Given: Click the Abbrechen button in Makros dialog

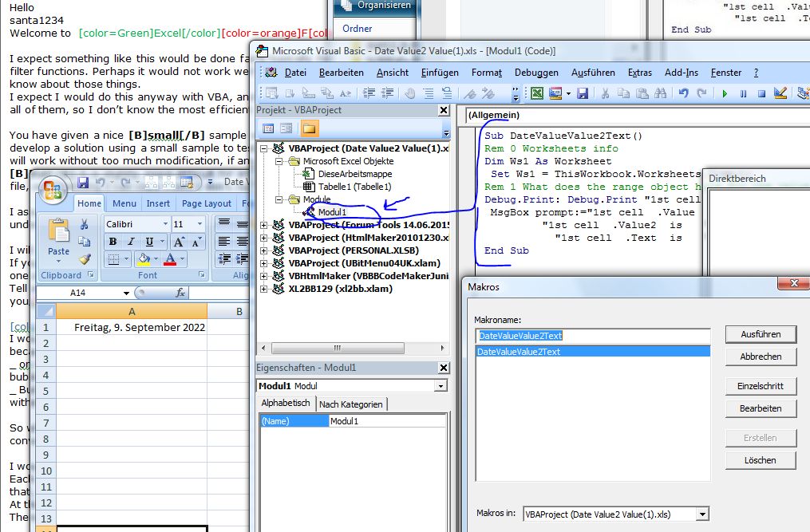Looking at the screenshot, I should click(761, 357).
